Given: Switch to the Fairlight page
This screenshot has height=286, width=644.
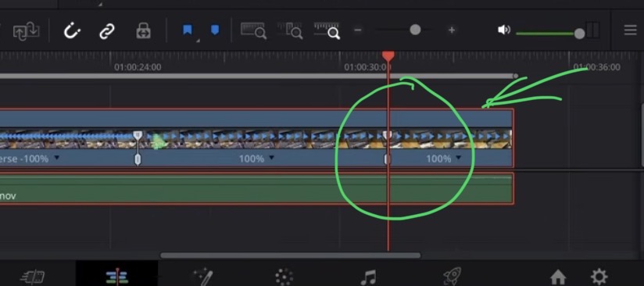Looking at the screenshot, I should [368, 277].
